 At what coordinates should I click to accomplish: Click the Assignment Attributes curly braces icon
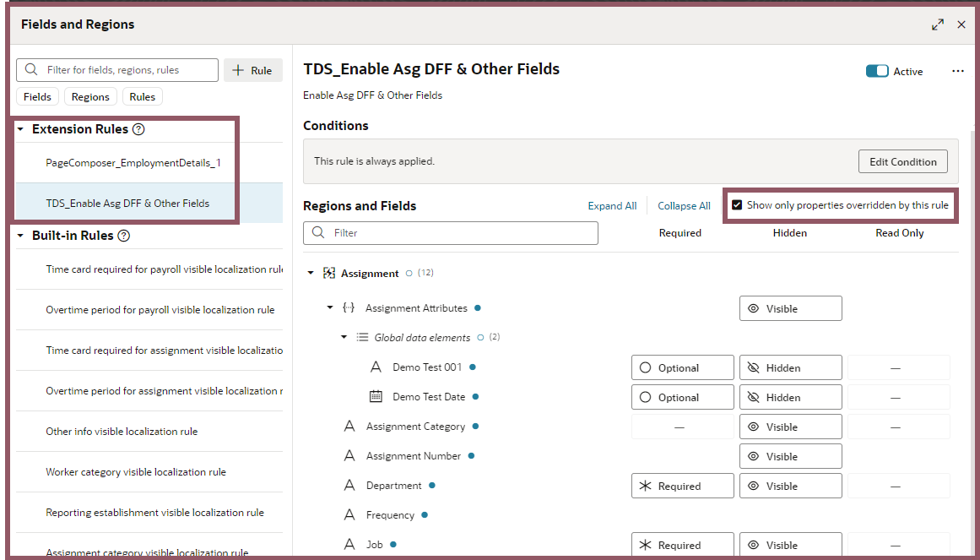(x=349, y=308)
